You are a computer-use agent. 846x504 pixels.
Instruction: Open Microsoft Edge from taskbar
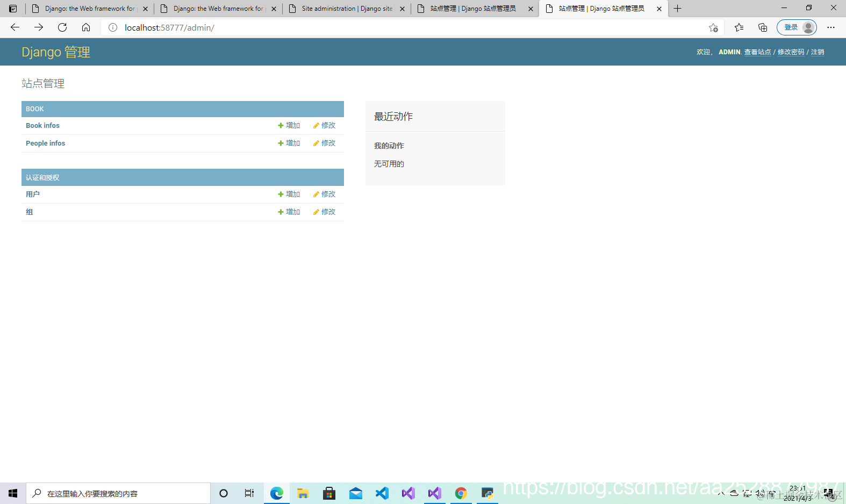point(277,493)
